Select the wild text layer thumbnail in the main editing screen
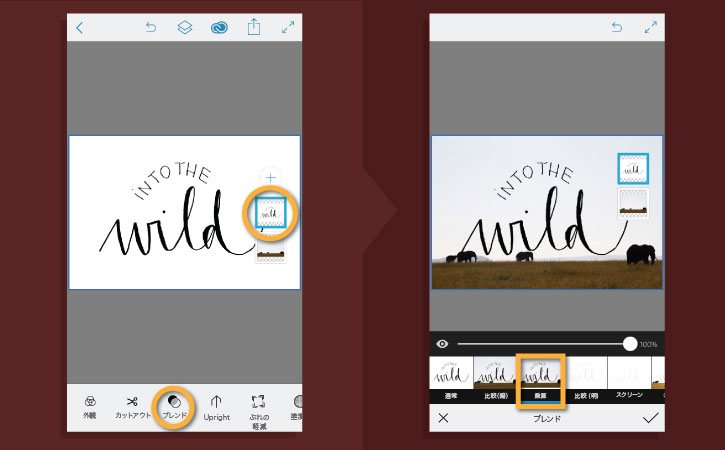Image resolution: width=725 pixels, height=450 pixels. point(270,213)
